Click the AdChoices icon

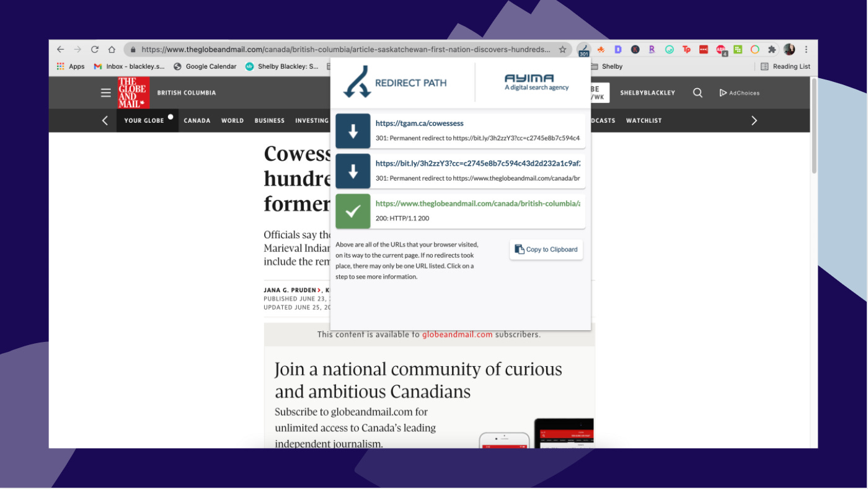click(739, 93)
